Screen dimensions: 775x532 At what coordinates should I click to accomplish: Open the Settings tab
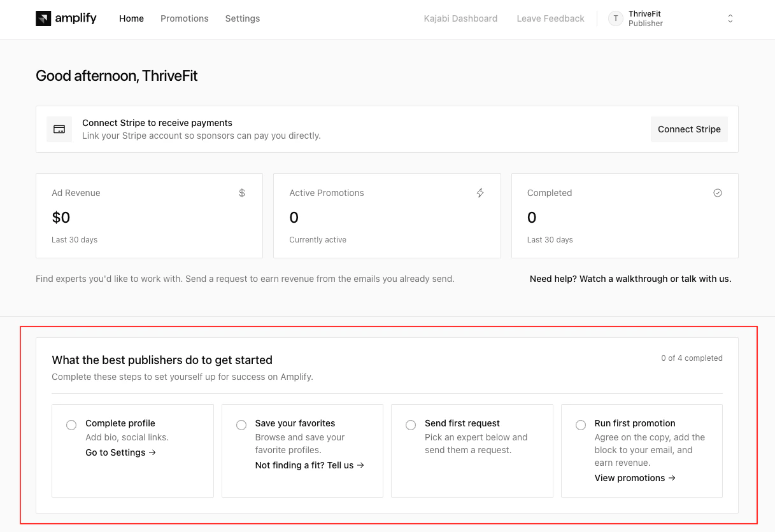(x=243, y=18)
